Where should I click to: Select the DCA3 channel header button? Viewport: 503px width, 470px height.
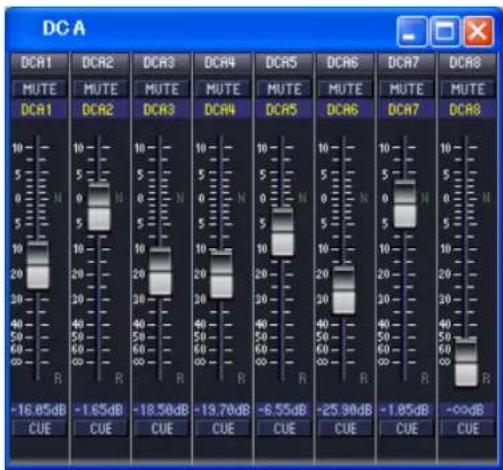[x=161, y=63]
